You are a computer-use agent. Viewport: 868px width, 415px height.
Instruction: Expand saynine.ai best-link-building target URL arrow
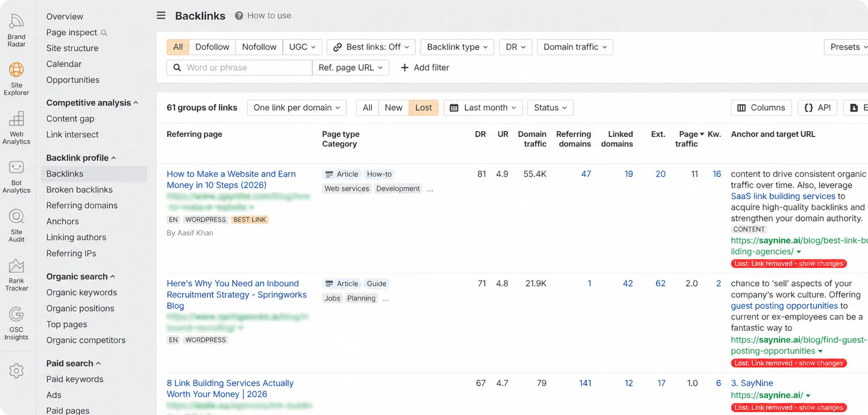(x=799, y=252)
